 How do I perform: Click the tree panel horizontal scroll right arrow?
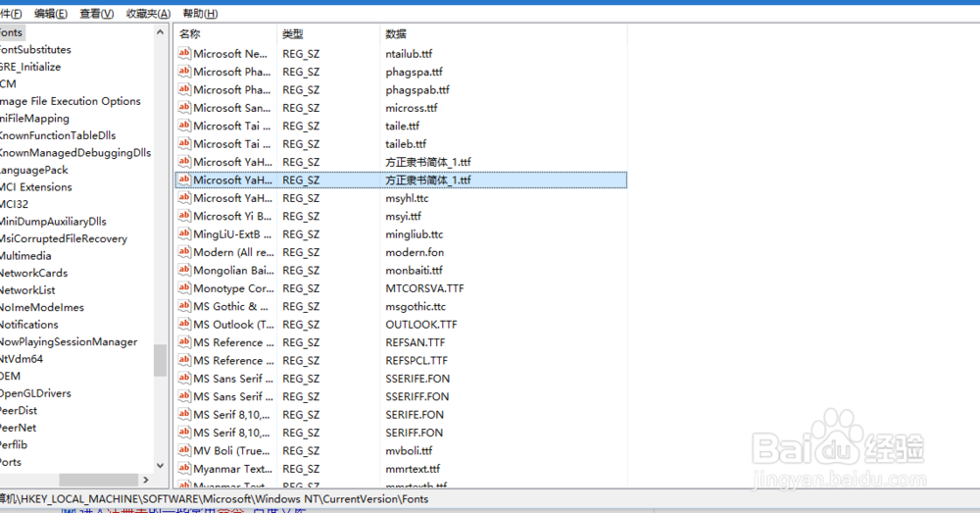[x=146, y=480]
